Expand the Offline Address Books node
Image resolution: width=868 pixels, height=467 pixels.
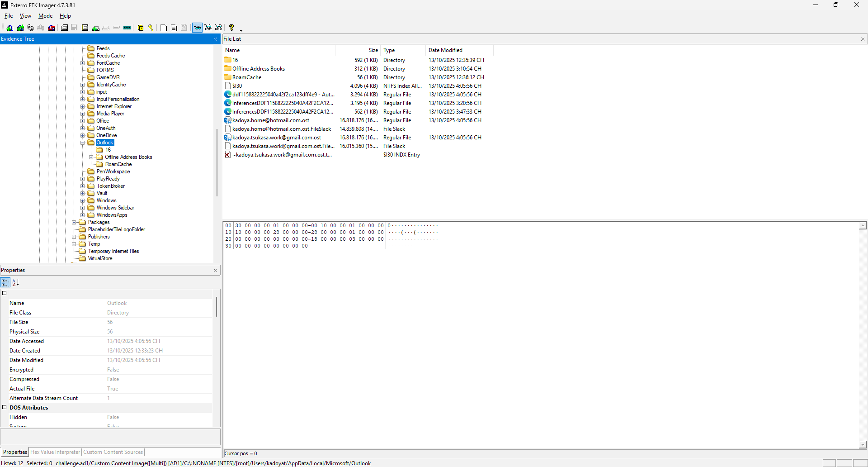[x=91, y=157]
